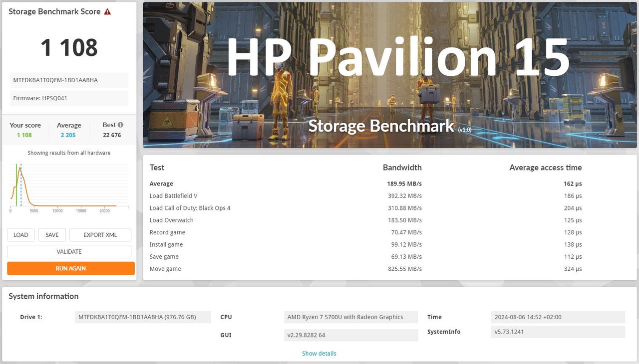Click the System information heading
This screenshot has height=364, width=639.
click(x=43, y=296)
